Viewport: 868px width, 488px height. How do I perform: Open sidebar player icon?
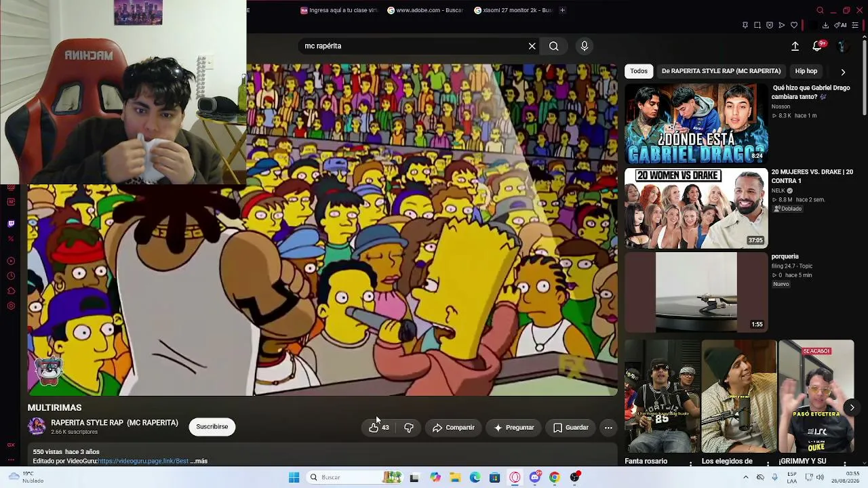pyautogui.click(x=11, y=261)
